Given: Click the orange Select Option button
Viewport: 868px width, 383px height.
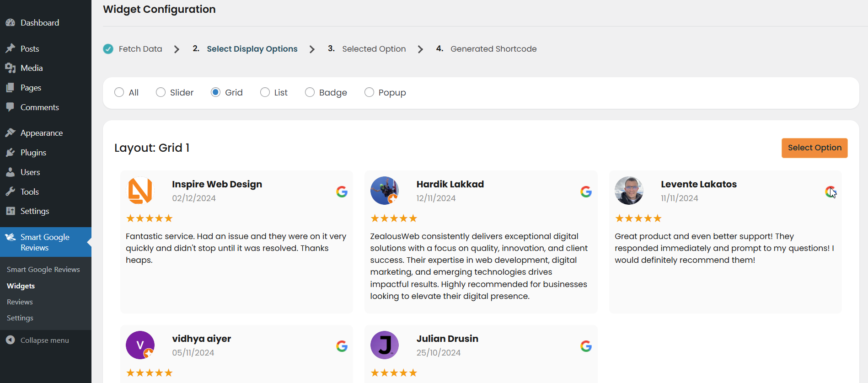Looking at the screenshot, I should 814,148.
